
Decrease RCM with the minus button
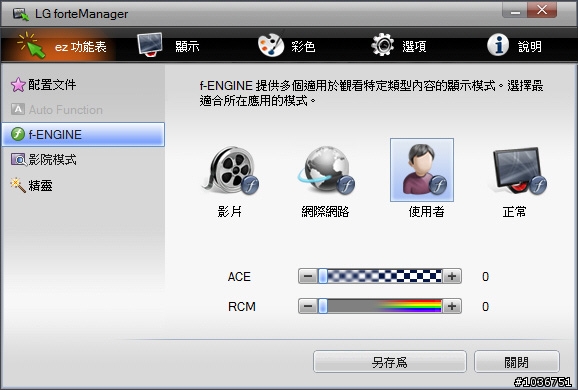point(308,306)
